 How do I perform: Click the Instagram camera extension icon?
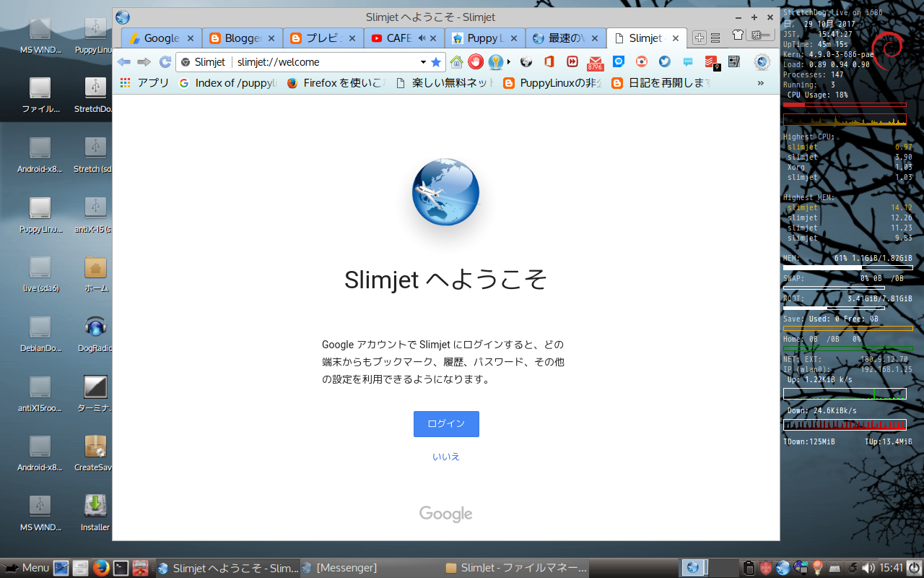click(x=641, y=62)
